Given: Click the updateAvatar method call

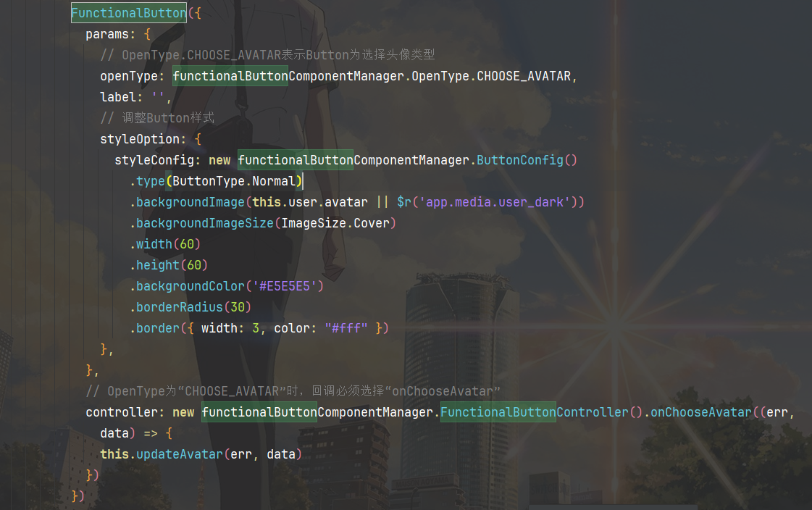Looking at the screenshot, I should point(179,454).
